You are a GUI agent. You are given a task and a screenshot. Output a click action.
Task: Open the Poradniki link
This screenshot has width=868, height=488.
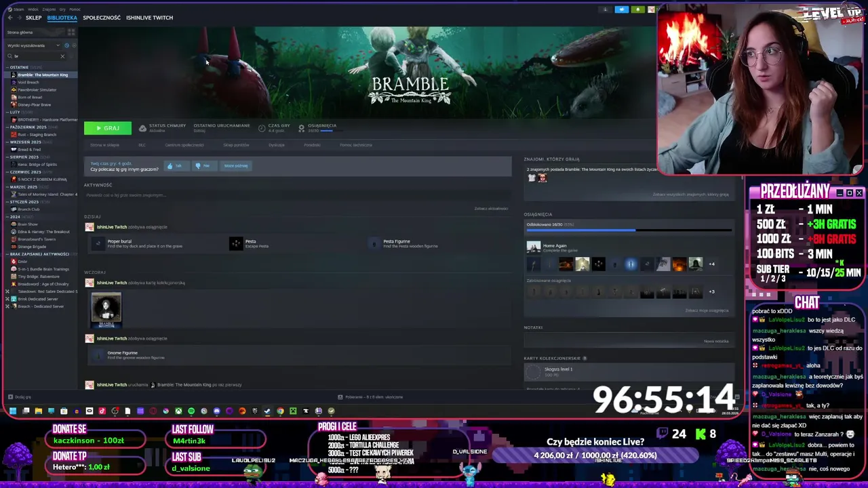tap(312, 145)
